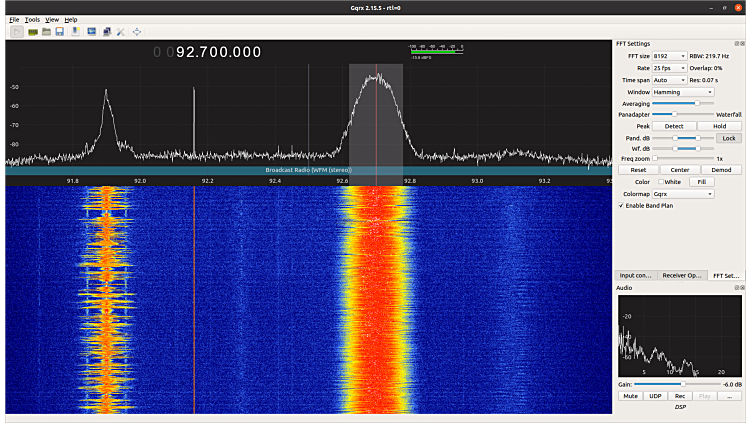This screenshot has height=423, width=752.
Task: Switch to the Receiver Options tab
Action: (x=683, y=275)
